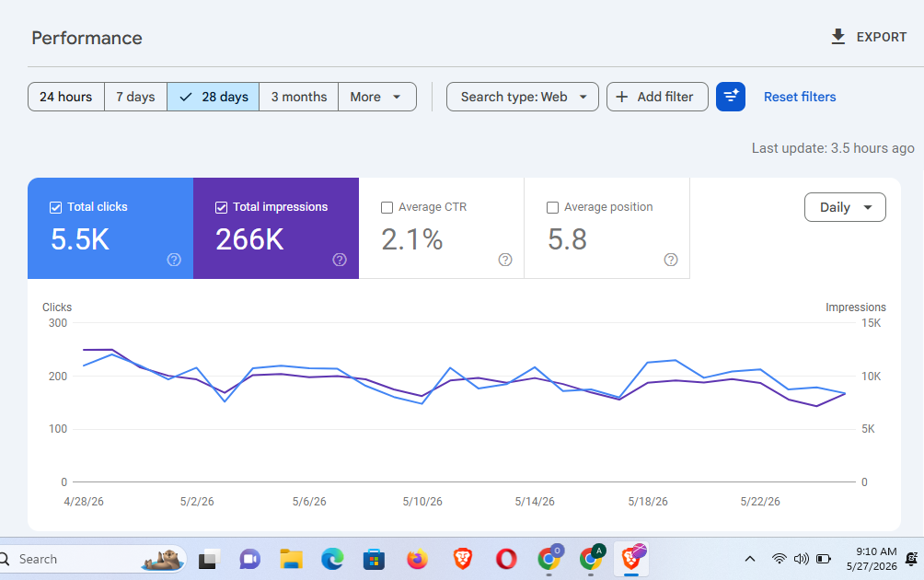The height and width of the screenshot is (580, 924).
Task: Toggle the Average position 5.8 card
Action: [607, 228]
